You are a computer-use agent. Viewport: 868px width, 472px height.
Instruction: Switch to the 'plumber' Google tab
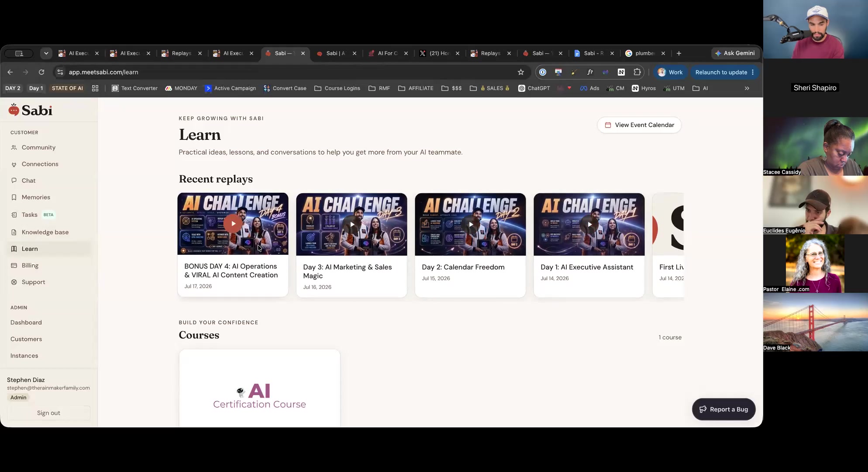point(645,53)
